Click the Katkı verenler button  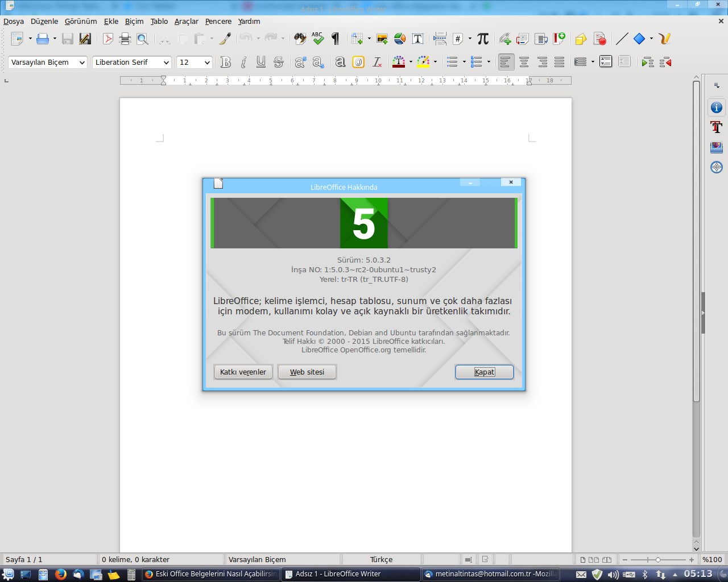(243, 372)
